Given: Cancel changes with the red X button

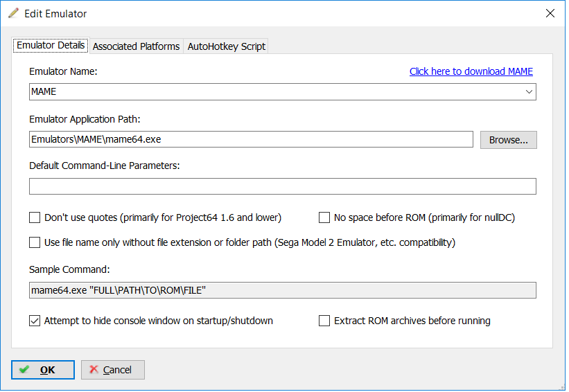Looking at the screenshot, I should (113, 370).
